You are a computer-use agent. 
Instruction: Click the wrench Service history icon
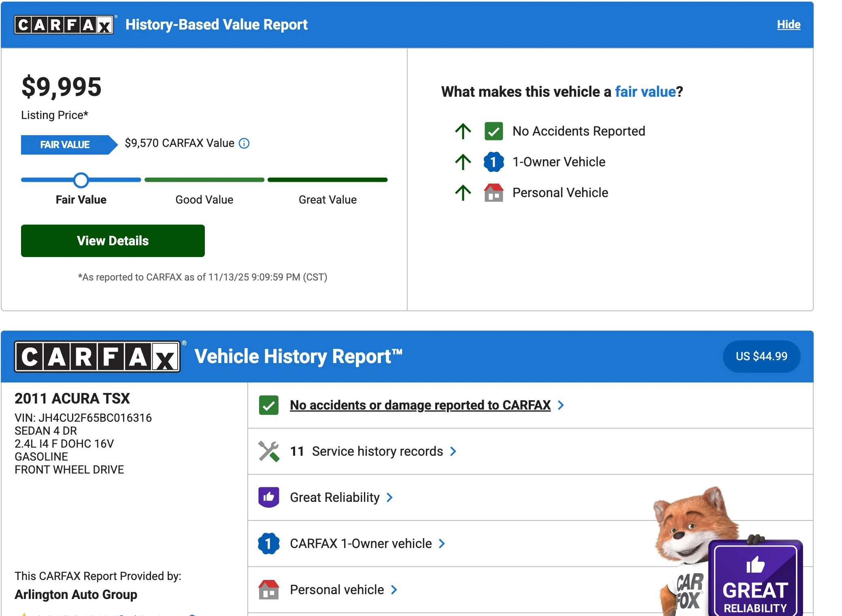pos(268,451)
